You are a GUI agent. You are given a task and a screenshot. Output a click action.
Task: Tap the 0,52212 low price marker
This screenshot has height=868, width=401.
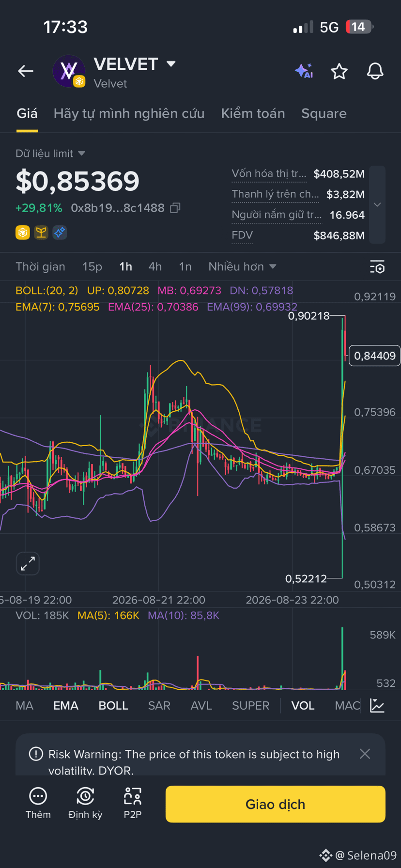click(306, 578)
